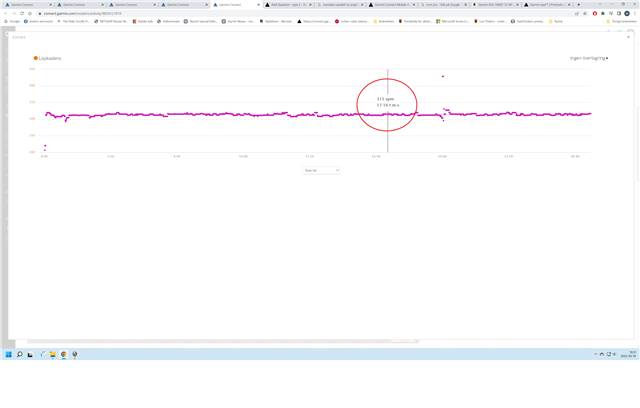The height and width of the screenshot is (408, 640).
Task: Click the orange Löpkadens legend dot
Action: click(37, 58)
